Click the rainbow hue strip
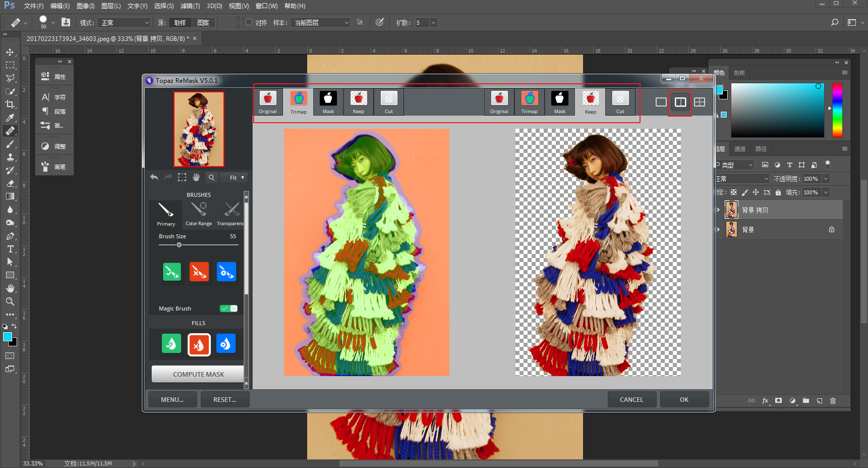The height and width of the screenshot is (468, 868). click(x=837, y=110)
